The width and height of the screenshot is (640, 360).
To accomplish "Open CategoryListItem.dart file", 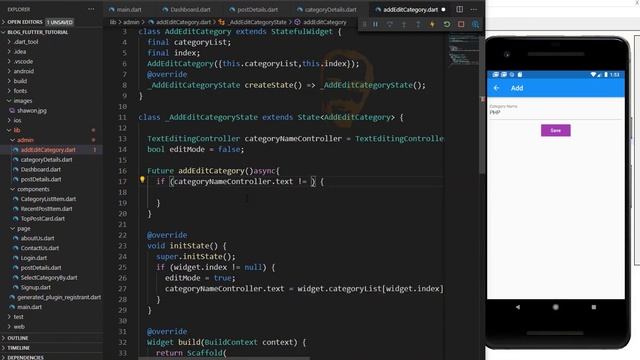I will point(48,199).
